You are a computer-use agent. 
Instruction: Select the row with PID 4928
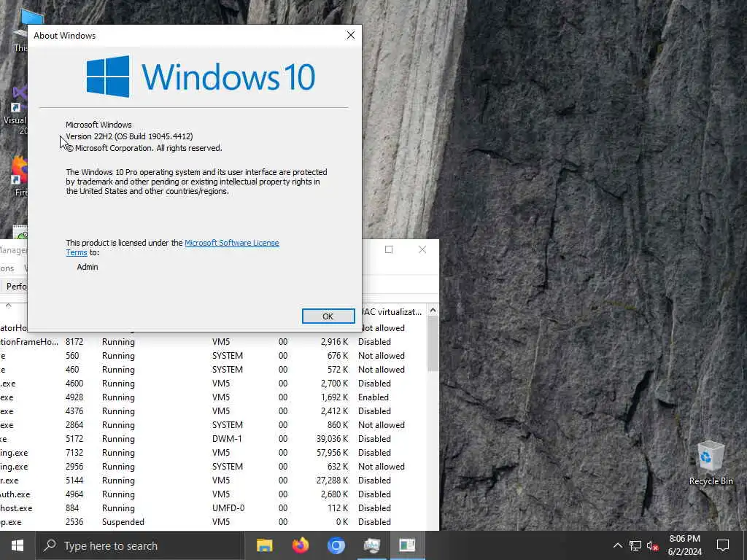[214, 397]
